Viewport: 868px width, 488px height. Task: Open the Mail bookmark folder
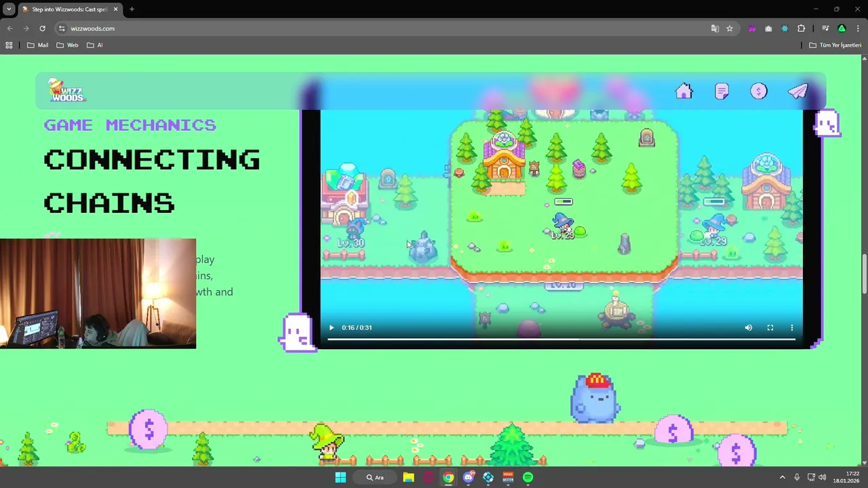37,45
